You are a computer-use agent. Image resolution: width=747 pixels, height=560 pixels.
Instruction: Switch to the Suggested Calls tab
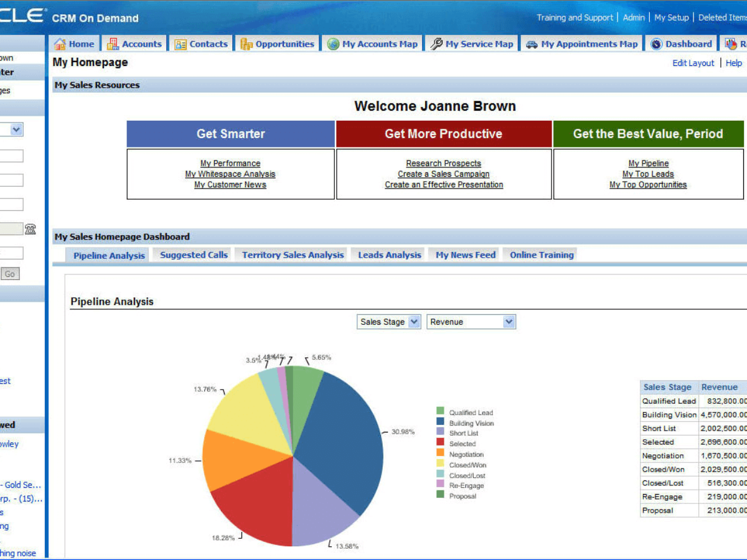click(194, 254)
